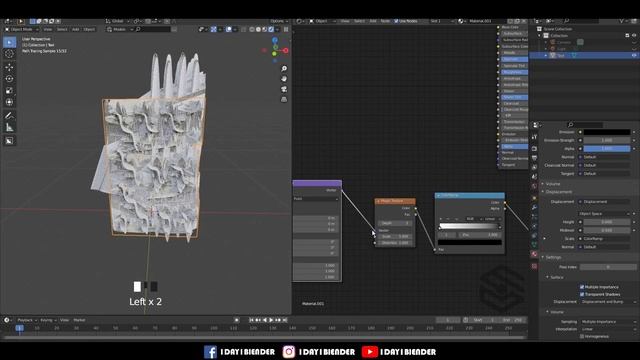Image resolution: width=640 pixels, height=360 pixels.
Task: Jump to timeline start frame
Action: pos(251,320)
